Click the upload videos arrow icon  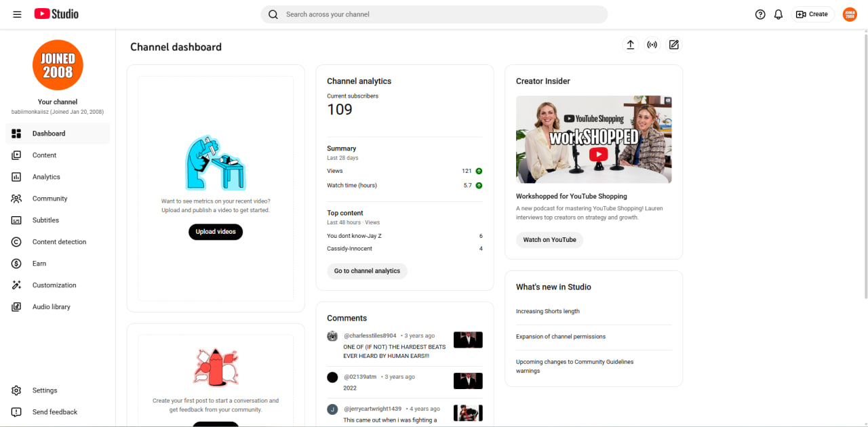tap(631, 45)
